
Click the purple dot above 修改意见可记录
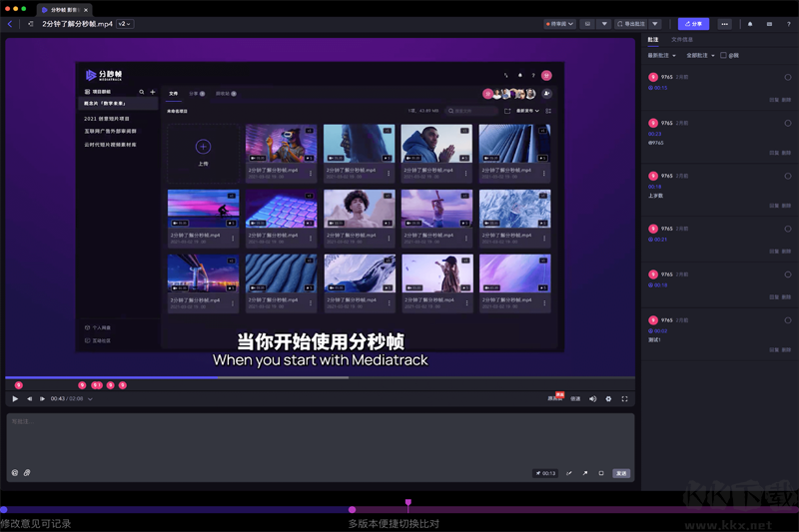coord(4,510)
